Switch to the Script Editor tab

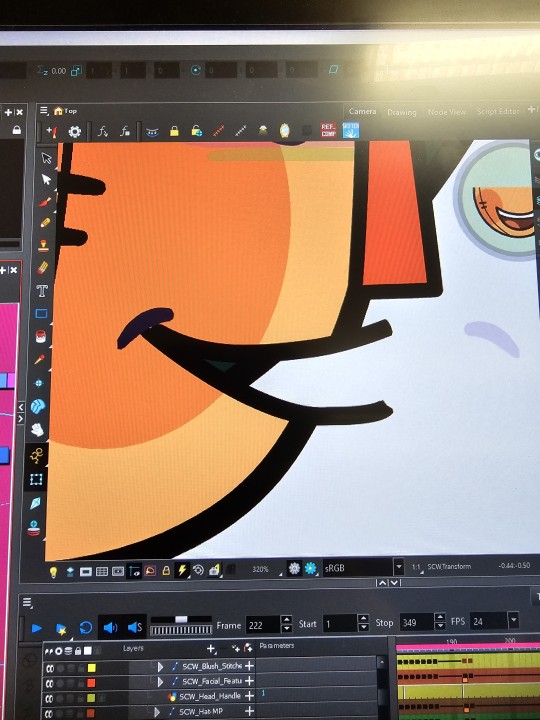[x=498, y=112]
